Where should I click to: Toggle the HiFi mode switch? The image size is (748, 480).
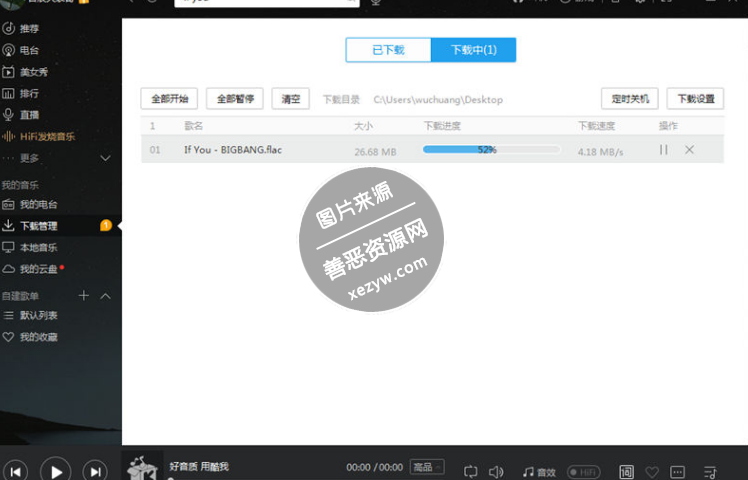pyautogui.click(x=584, y=471)
